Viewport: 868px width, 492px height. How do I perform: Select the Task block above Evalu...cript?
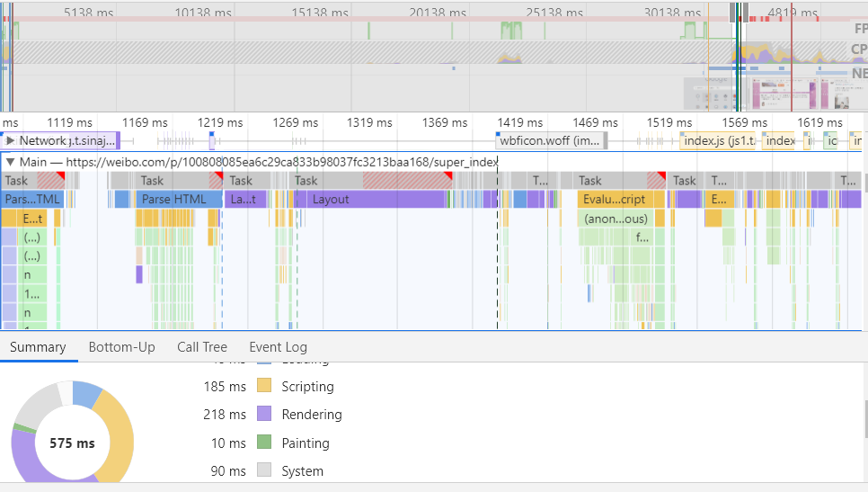click(x=621, y=181)
